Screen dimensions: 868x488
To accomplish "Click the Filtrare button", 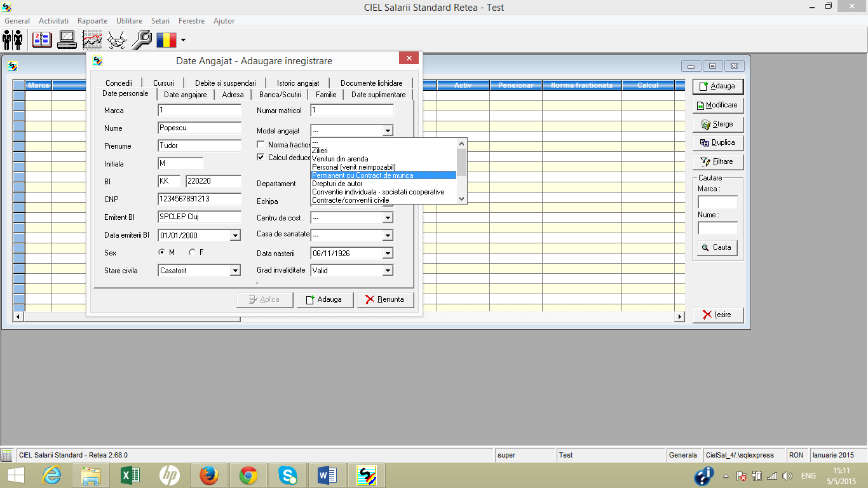I will click(x=718, y=161).
